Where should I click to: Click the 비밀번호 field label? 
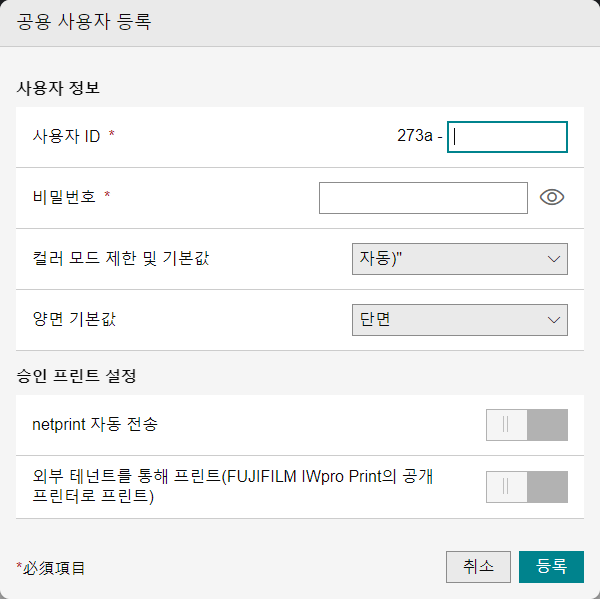(64, 197)
